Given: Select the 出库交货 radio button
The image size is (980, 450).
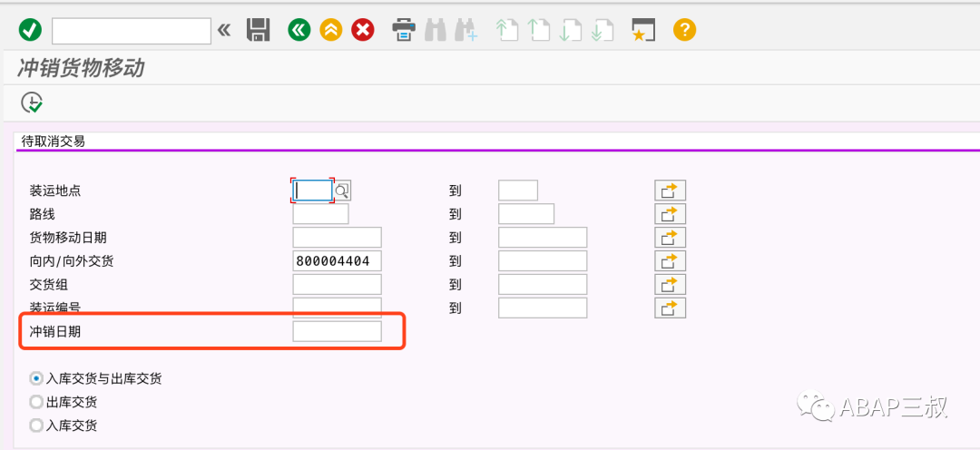Looking at the screenshot, I should coord(36,403).
